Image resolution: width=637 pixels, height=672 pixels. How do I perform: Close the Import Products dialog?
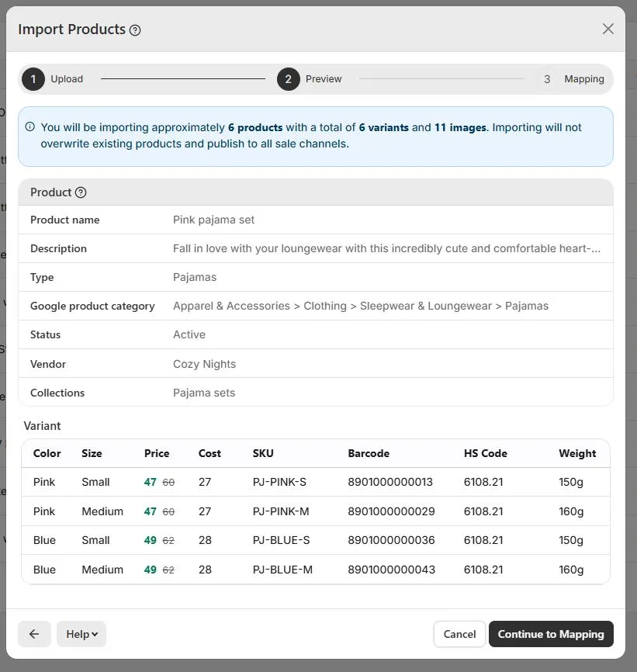608,29
